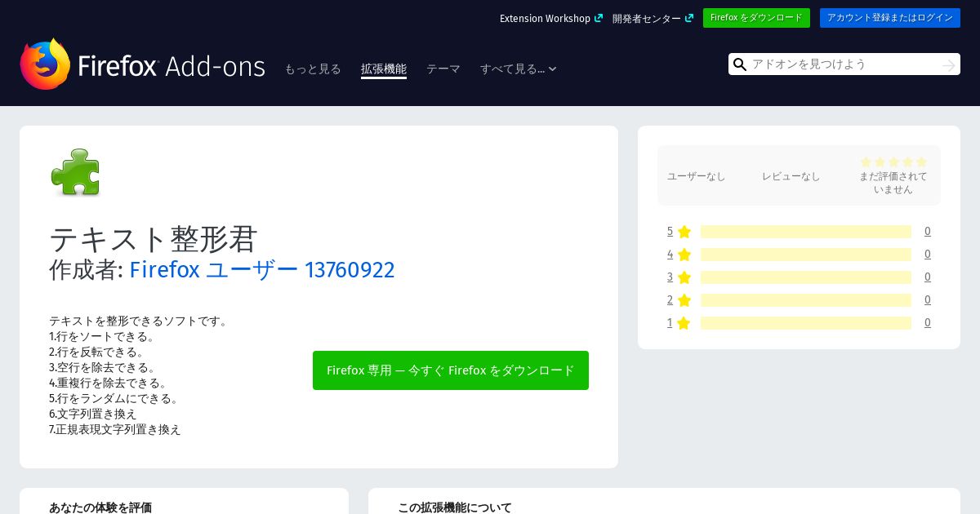The image size is (980, 514).
Task: Click the この拡張機能について heading
Action: pyautogui.click(x=455, y=507)
